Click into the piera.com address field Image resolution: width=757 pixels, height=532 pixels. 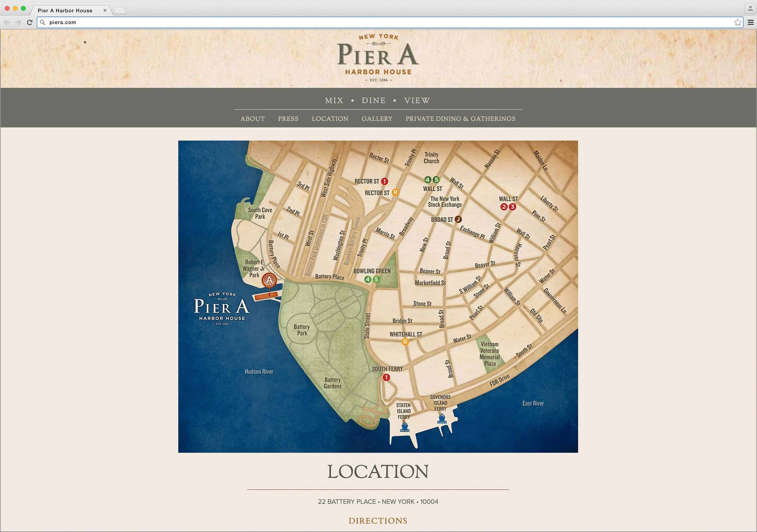[x=390, y=22]
